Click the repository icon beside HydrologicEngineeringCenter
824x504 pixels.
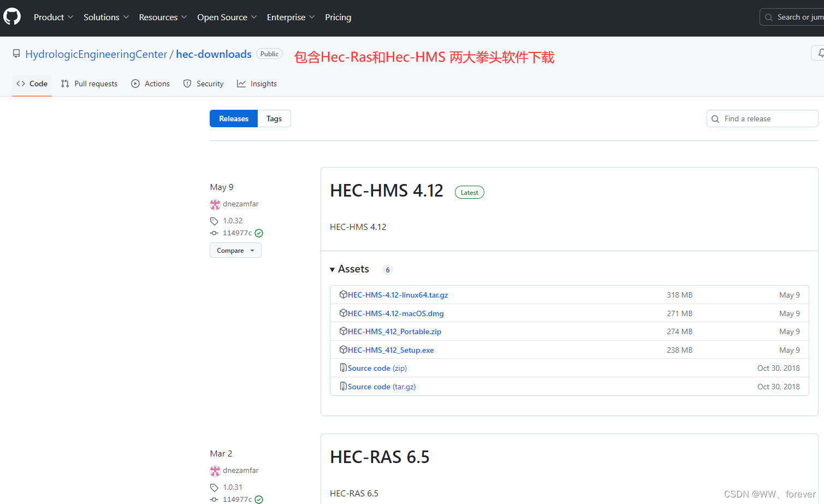pos(16,54)
